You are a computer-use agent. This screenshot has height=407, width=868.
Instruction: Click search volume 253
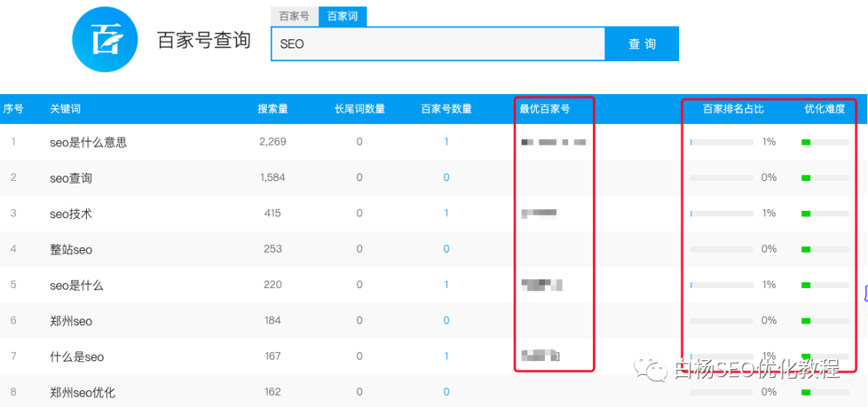(272, 249)
